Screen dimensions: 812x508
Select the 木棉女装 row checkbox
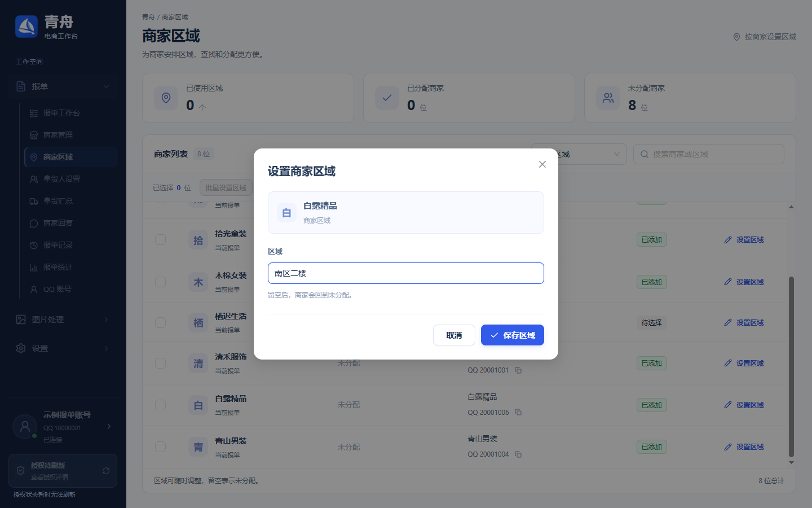click(161, 282)
